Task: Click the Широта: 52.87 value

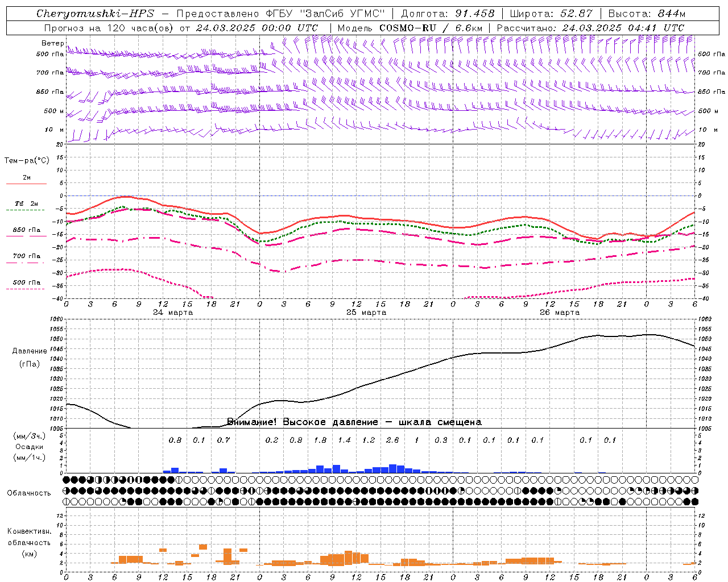Action: tap(551, 14)
